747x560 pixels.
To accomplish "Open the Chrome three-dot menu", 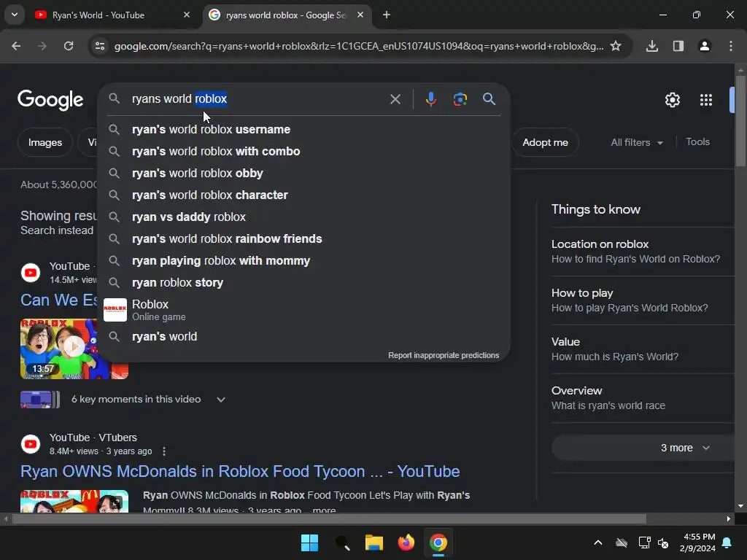I will click(731, 46).
